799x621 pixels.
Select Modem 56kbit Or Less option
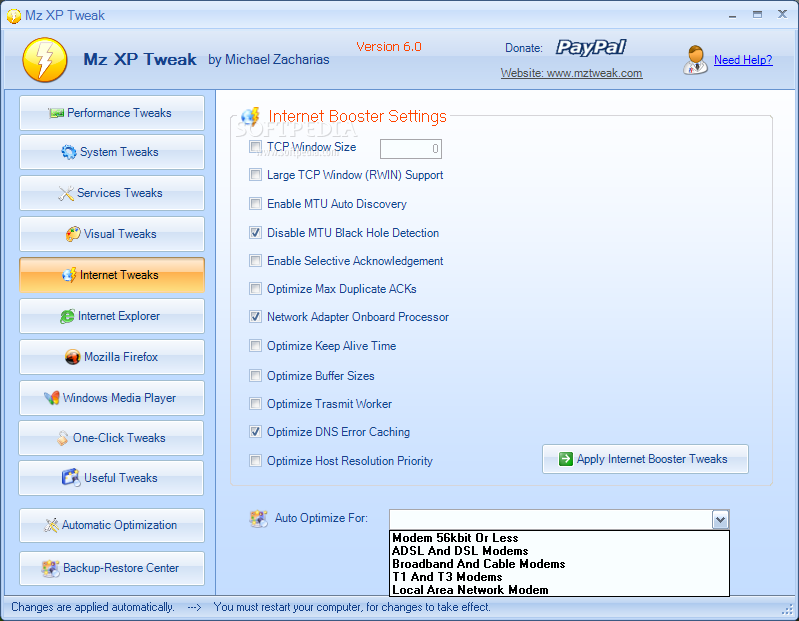click(560, 538)
